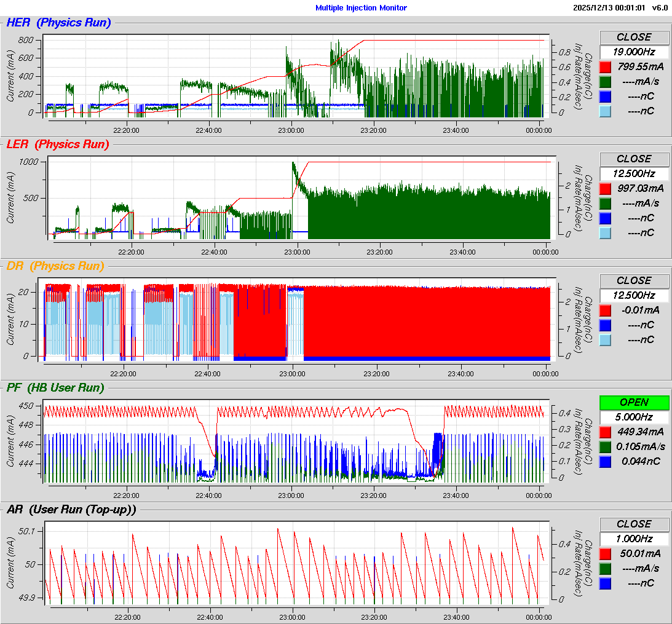Viewport: 672px width, 624px height.
Task: Click the 799.55mA HER current readout
Action: pos(638,67)
